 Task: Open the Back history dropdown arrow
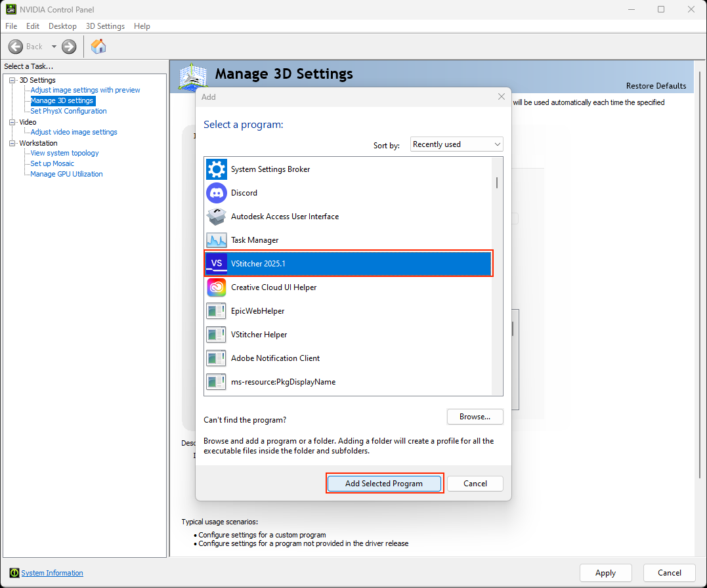pos(54,47)
